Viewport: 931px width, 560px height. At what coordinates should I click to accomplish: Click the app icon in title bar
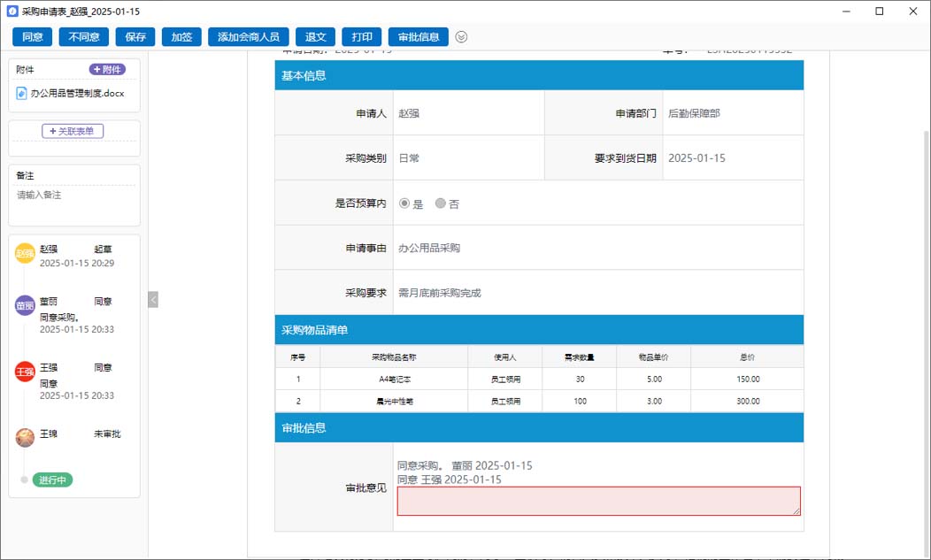click(x=12, y=12)
